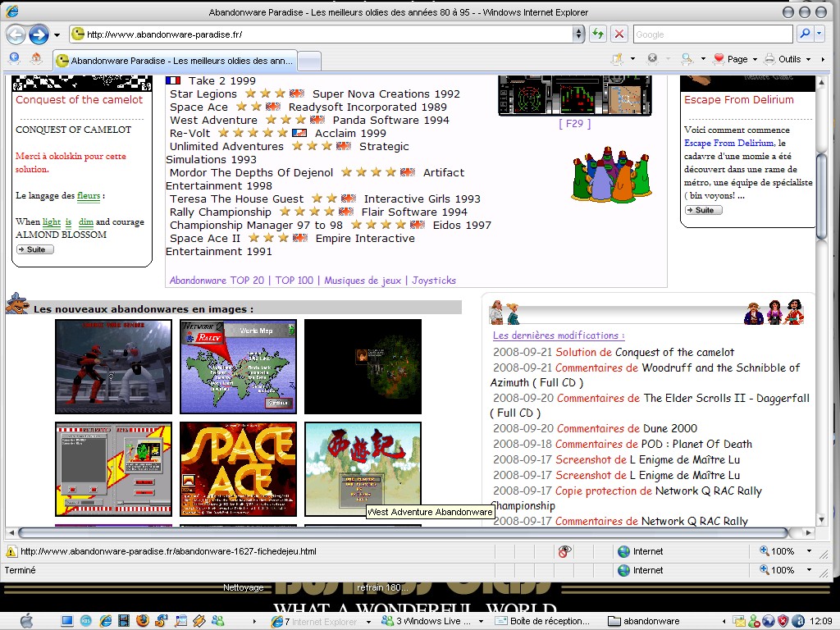
Task: Open the Space Ace title thumbnail
Action: 239,469
